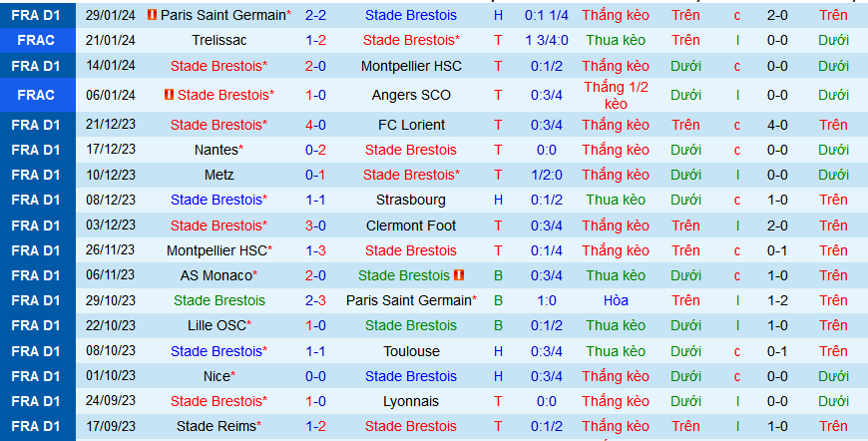Screen dimensions: 868x441
Task: Open the Angers SCO team page
Action: coord(410,95)
